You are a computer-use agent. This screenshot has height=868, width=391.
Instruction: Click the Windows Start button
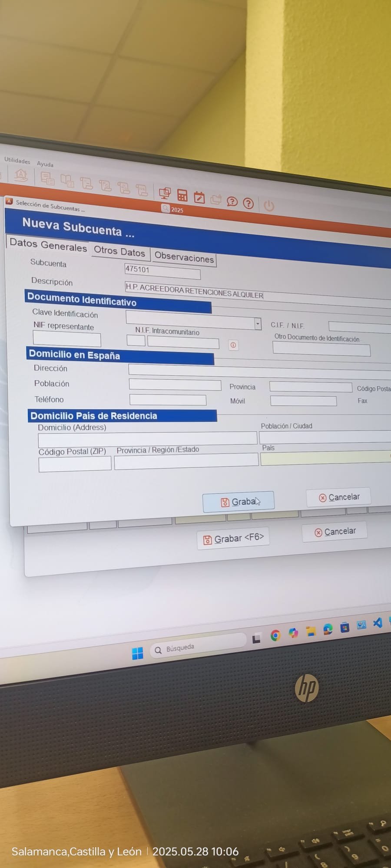(137, 653)
